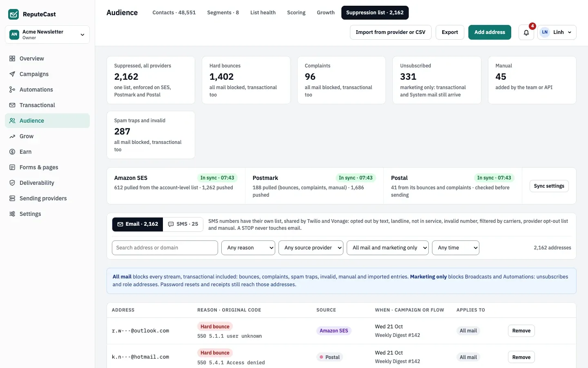
Task: Open the Segments · 8 tab
Action: click(223, 13)
